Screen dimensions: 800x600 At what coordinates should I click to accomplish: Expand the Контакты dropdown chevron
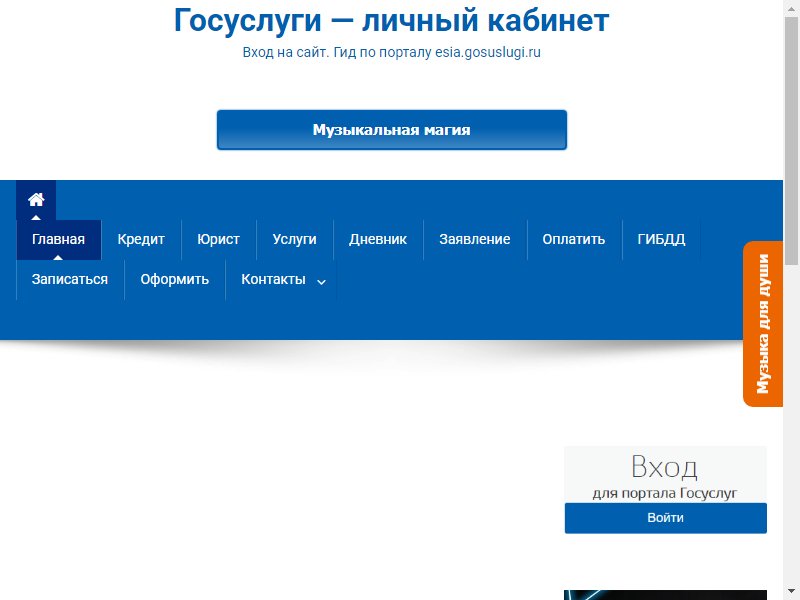point(321,282)
